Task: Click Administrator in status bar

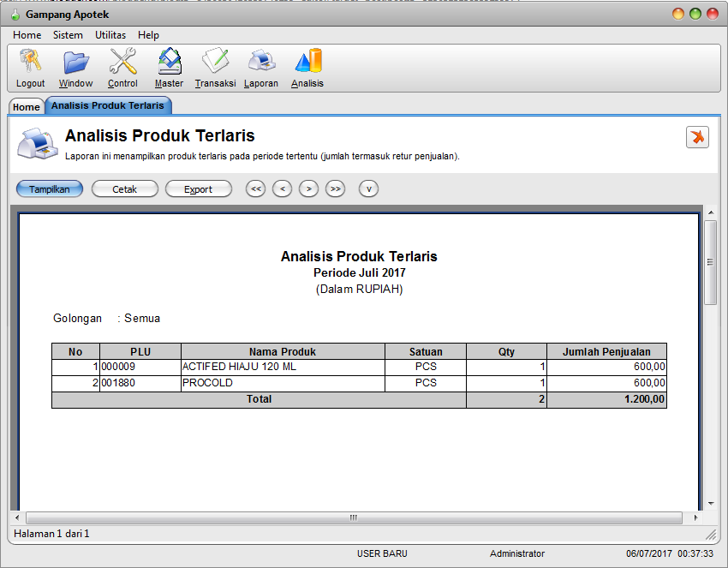Action: pos(517,553)
